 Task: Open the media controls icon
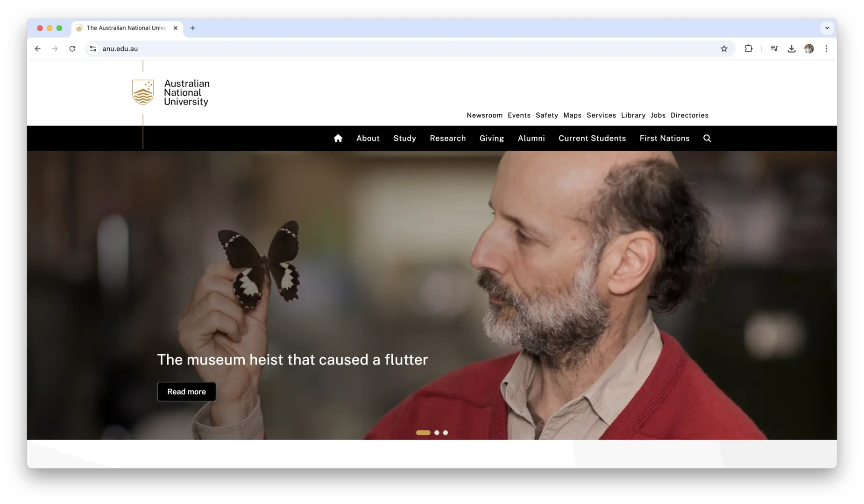[774, 49]
